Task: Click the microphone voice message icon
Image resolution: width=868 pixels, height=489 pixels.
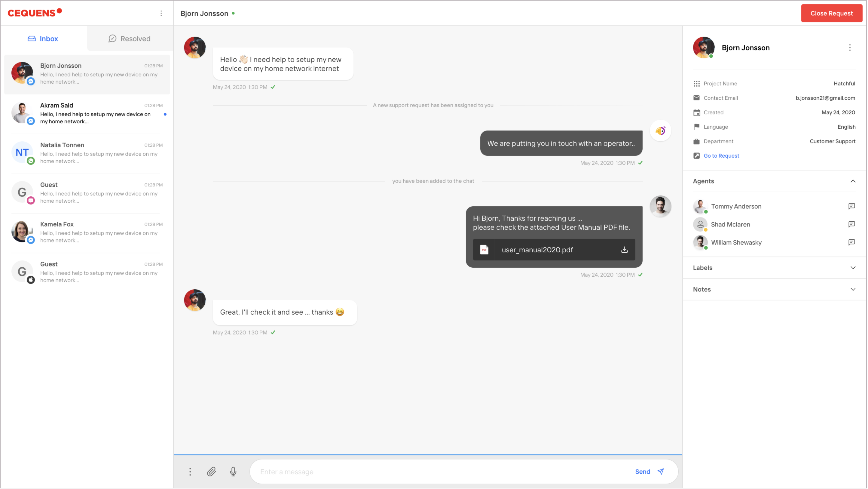Action: pyautogui.click(x=233, y=472)
